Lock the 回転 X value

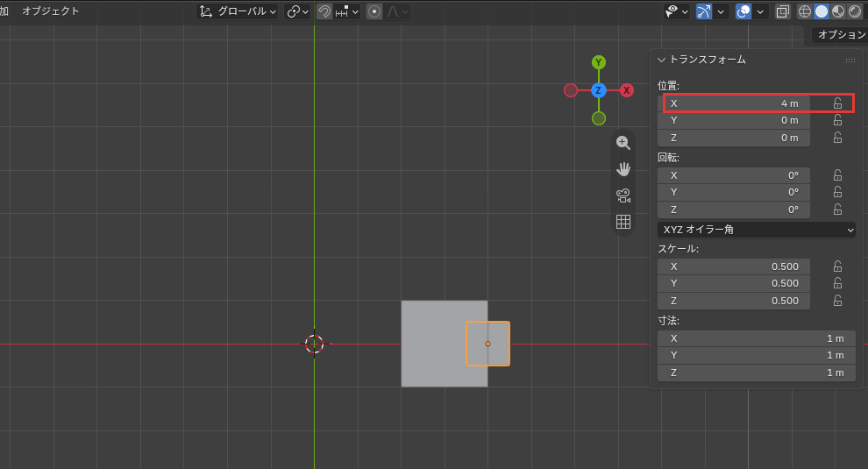click(x=837, y=175)
